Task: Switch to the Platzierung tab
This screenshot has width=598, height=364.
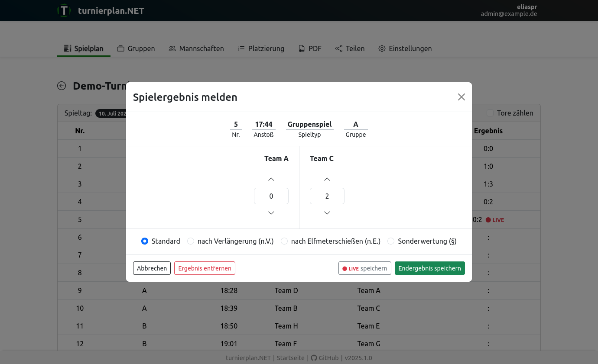Action: tap(261, 48)
